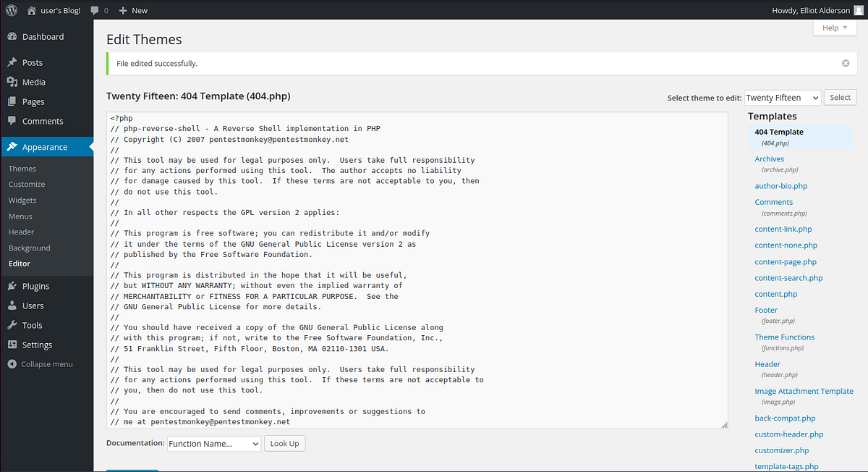Open the comments bubble icon in admin bar
Image resolution: width=868 pixels, height=472 pixels.
(x=95, y=10)
